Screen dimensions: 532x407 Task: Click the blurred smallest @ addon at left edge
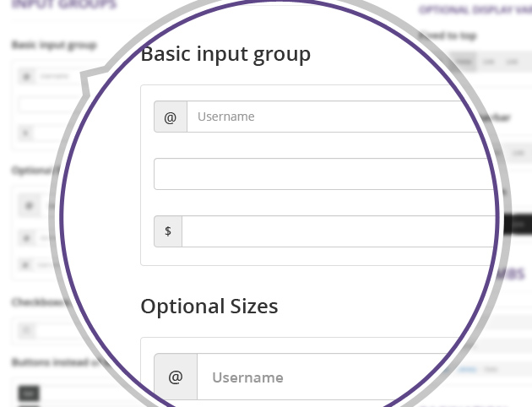pyautogui.click(x=25, y=264)
